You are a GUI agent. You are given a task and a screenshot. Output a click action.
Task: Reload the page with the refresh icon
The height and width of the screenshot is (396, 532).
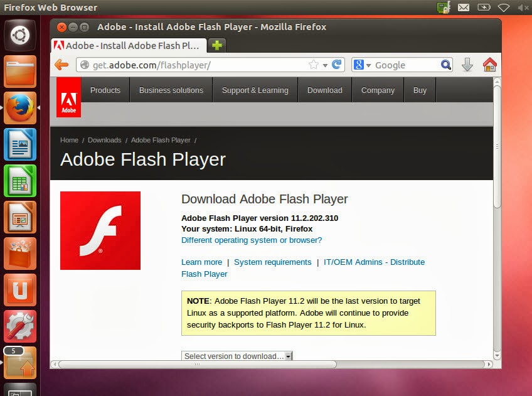pyautogui.click(x=337, y=65)
